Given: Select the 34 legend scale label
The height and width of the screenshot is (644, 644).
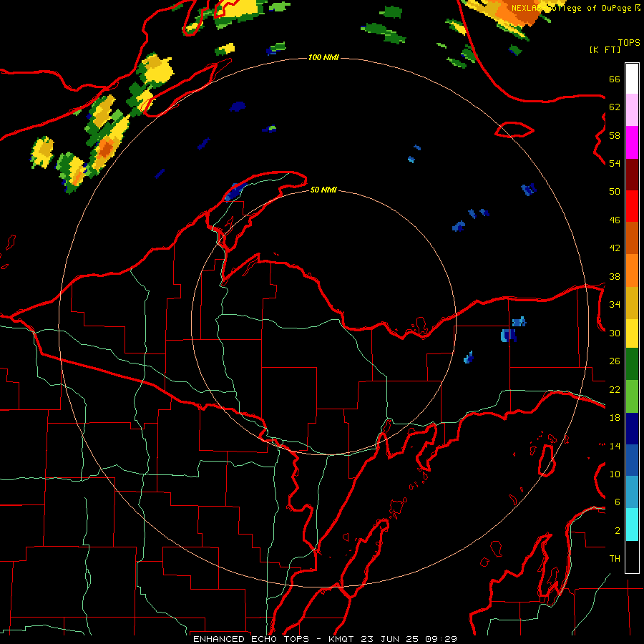Looking at the screenshot, I should [x=615, y=305].
